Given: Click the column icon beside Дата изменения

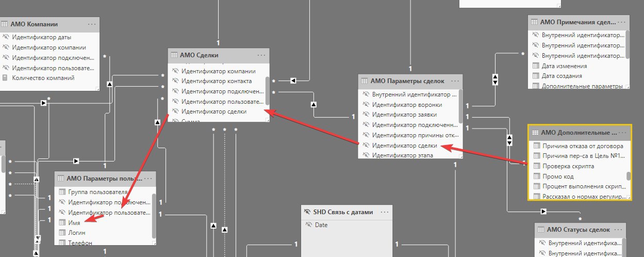Looking at the screenshot, I should point(536,66).
